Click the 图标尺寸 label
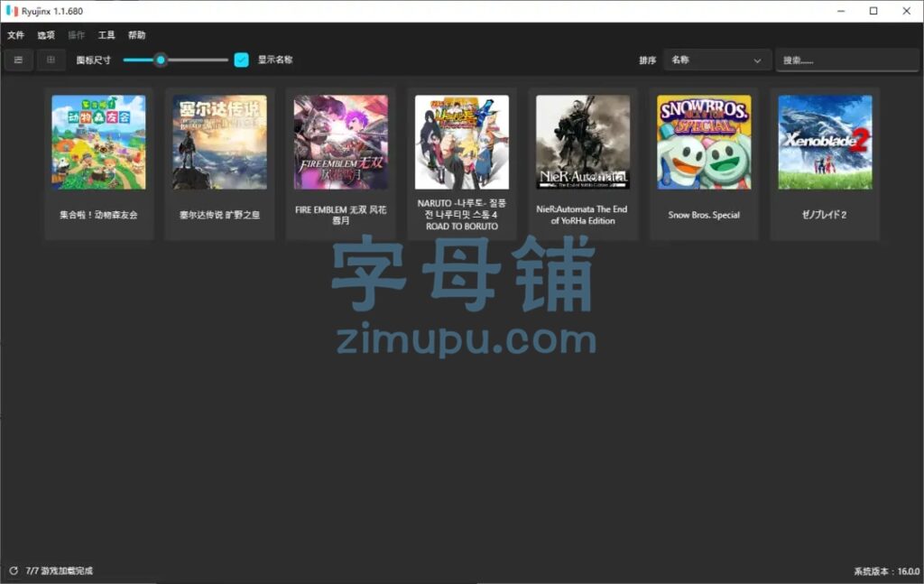Image resolution: width=924 pixels, height=584 pixels. [x=94, y=60]
